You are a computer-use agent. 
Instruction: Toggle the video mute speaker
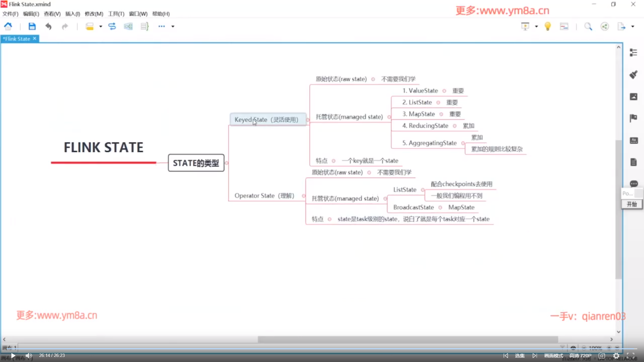(29, 355)
